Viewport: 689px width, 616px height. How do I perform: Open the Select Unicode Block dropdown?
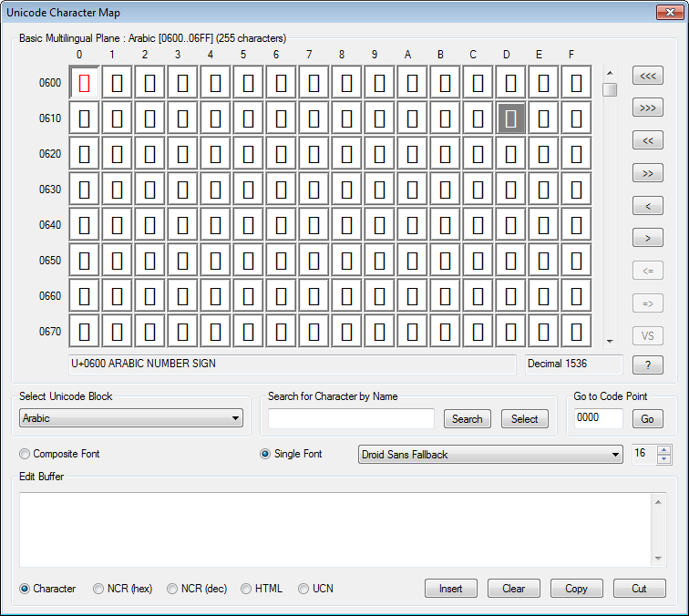pos(131,418)
